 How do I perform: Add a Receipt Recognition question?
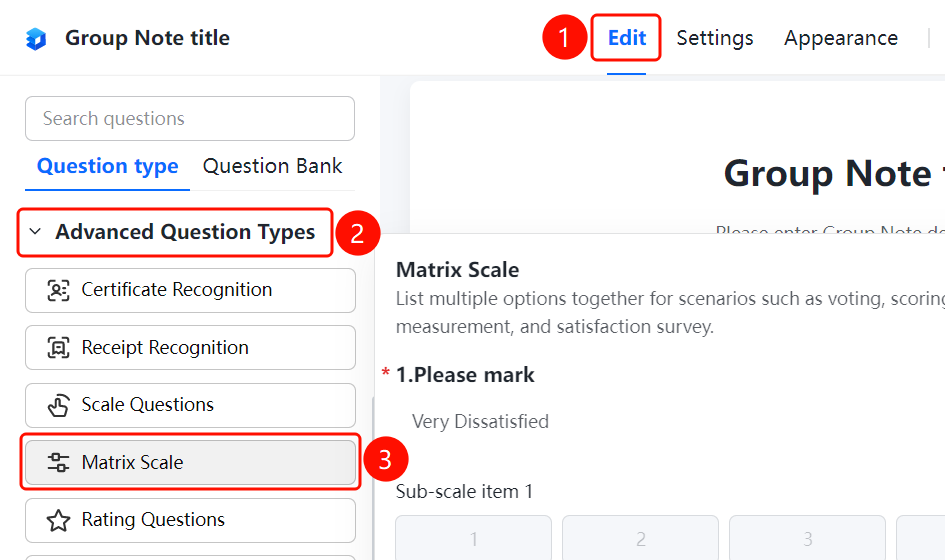[x=190, y=348]
